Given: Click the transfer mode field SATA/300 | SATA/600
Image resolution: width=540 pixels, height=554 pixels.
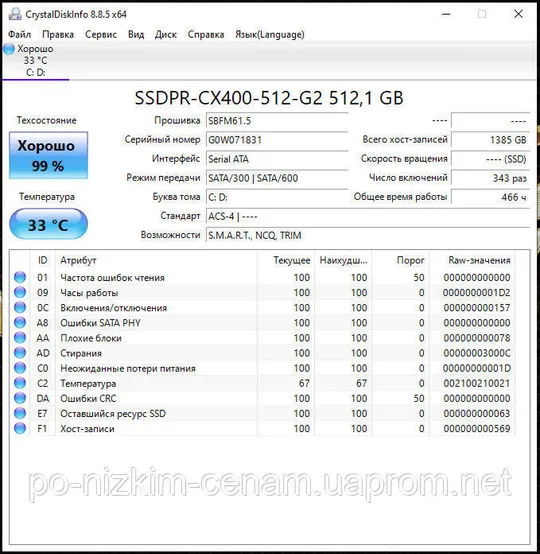Looking at the screenshot, I should click(x=277, y=178).
